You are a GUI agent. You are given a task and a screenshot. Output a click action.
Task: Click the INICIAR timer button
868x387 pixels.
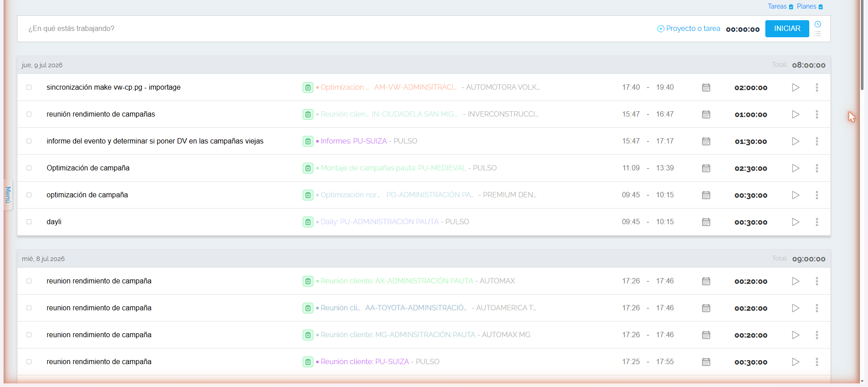pos(787,29)
